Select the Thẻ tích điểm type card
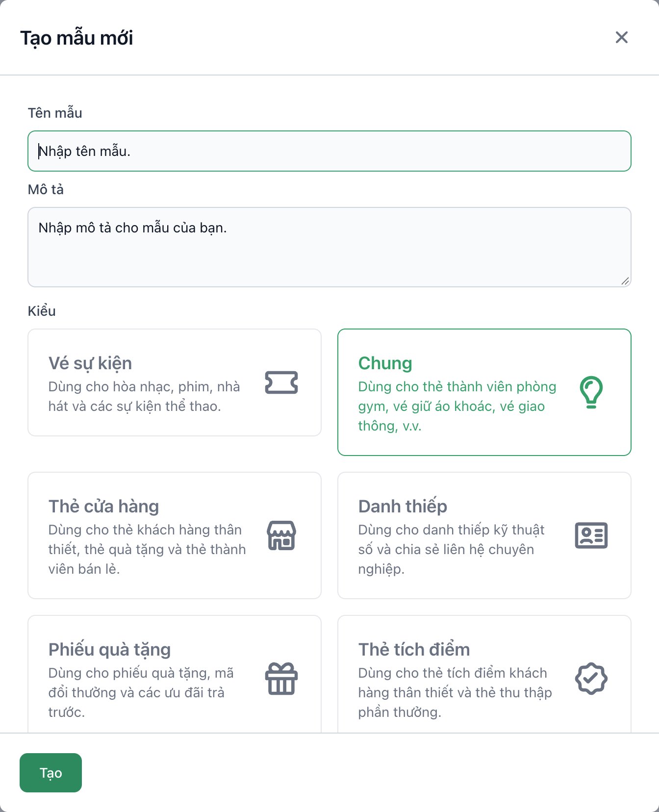Viewport: 659px width, 812px height. [x=484, y=675]
